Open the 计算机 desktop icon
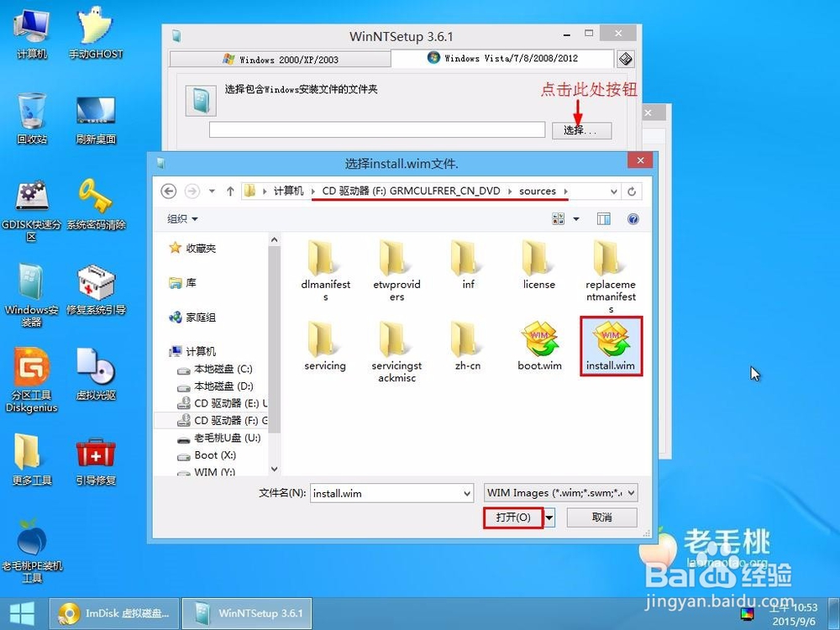The image size is (840, 630). pyautogui.click(x=32, y=34)
